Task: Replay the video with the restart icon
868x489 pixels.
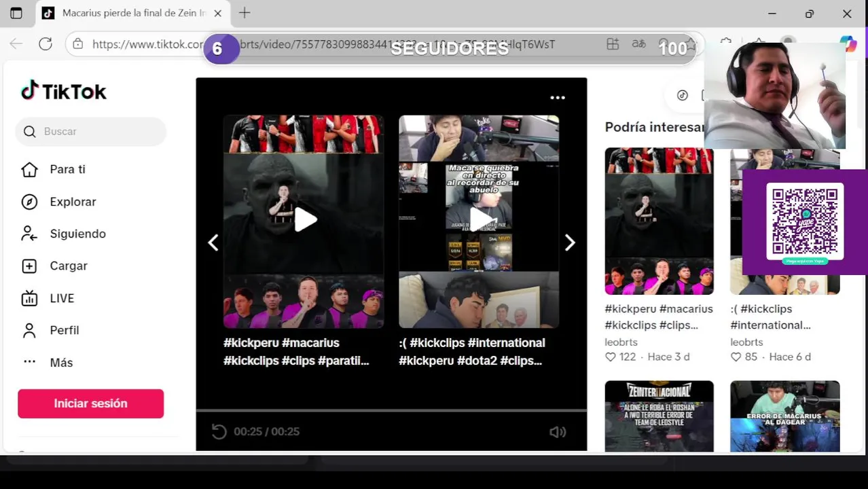Action: (x=219, y=431)
